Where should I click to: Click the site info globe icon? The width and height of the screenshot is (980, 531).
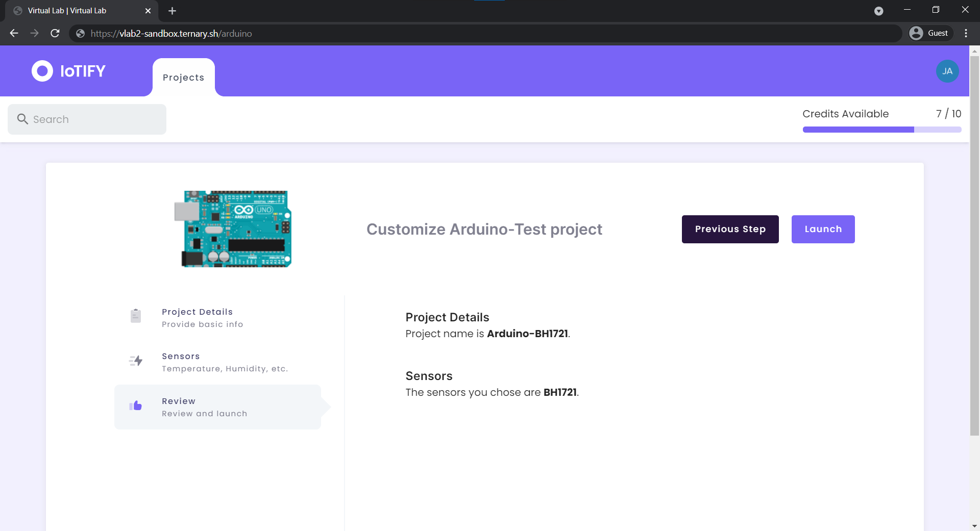[80, 34]
